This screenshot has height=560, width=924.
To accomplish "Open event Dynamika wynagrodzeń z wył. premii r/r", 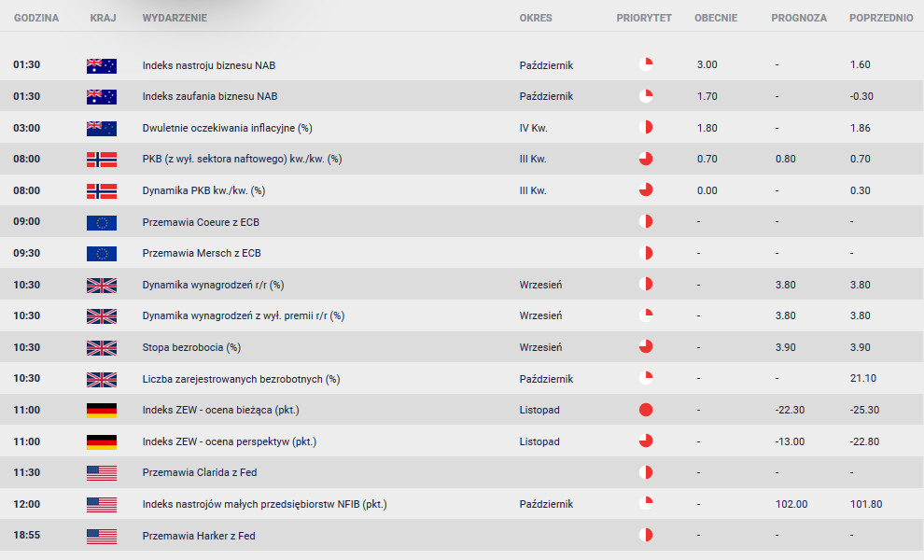I will click(x=244, y=316).
